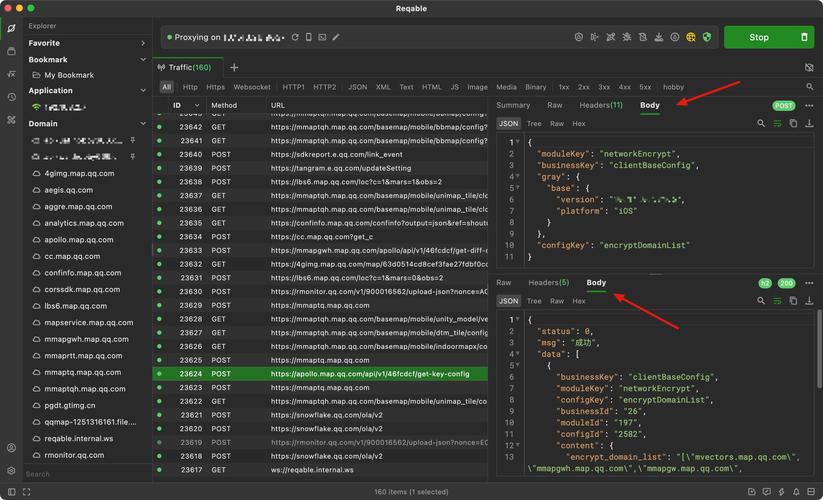Collapse the Bookmark section
This screenshot has width=823, height=500.
pos(143,60)
